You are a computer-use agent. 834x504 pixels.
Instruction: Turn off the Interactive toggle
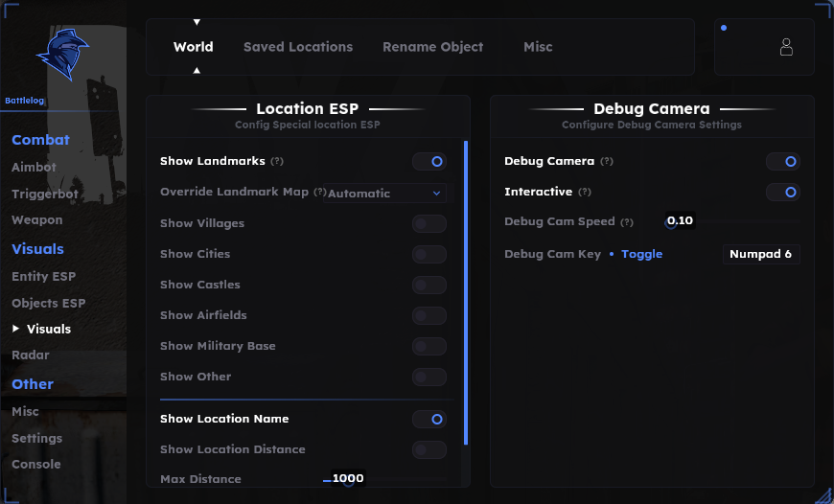coord(783,192)
